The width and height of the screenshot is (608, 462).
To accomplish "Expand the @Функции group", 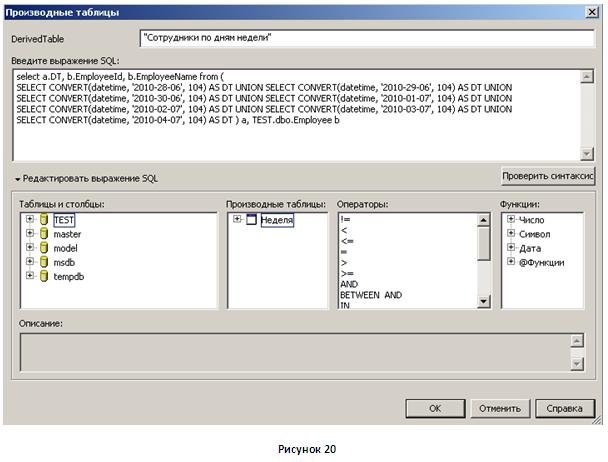I will (x=511, y=261).
